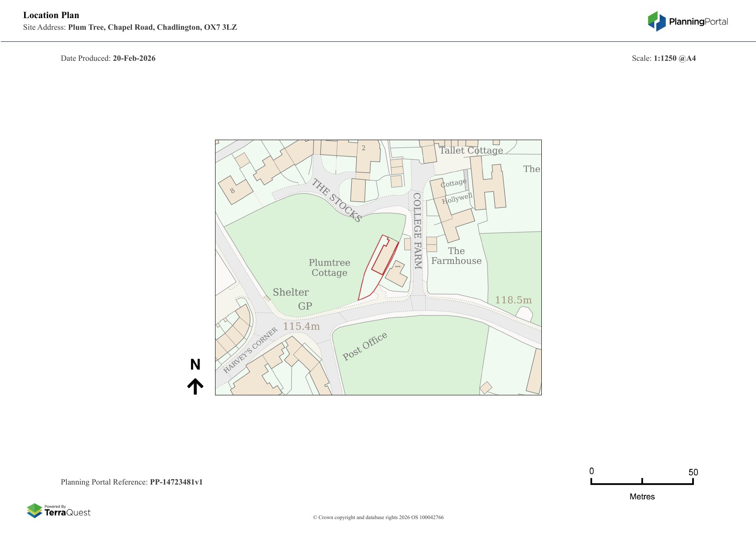
Task: Click the bold N compass letter
Action: click(x=195, y=365)
